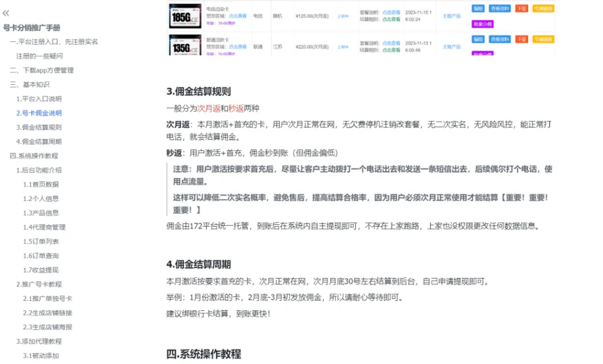The height and width of the screenshot is (364, 603).
Task: Jump to 2.3生成店铺海报
Action: (x=47, y=327)
